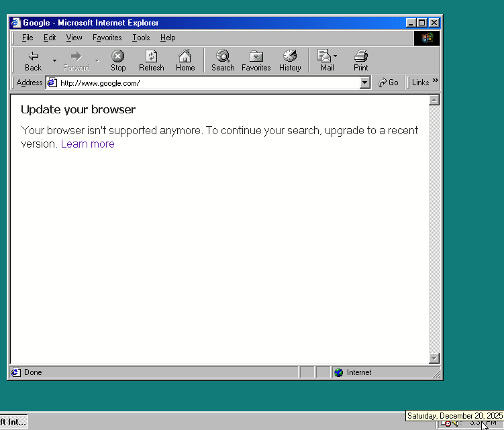
Task: Open the Mail dropdown arrow
Action: (x=336, y=56)
